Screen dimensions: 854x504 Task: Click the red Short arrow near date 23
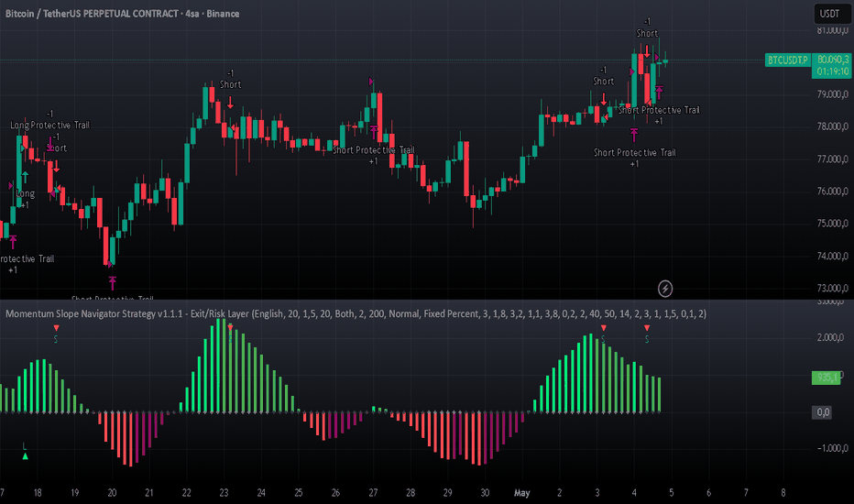click(230, 102)
